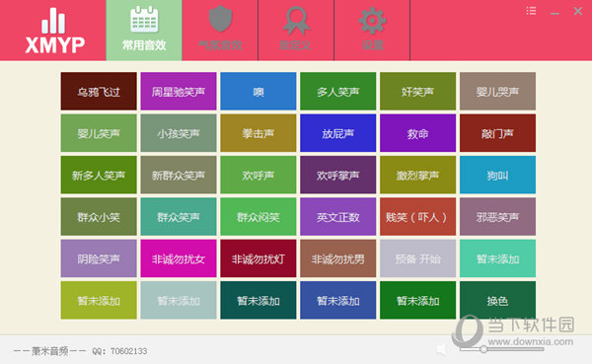Click the pale gray-blue 暂未添加 tile
Image resolution: width=592 pixels, height=364 pixels.
click(x=179, y=300)
